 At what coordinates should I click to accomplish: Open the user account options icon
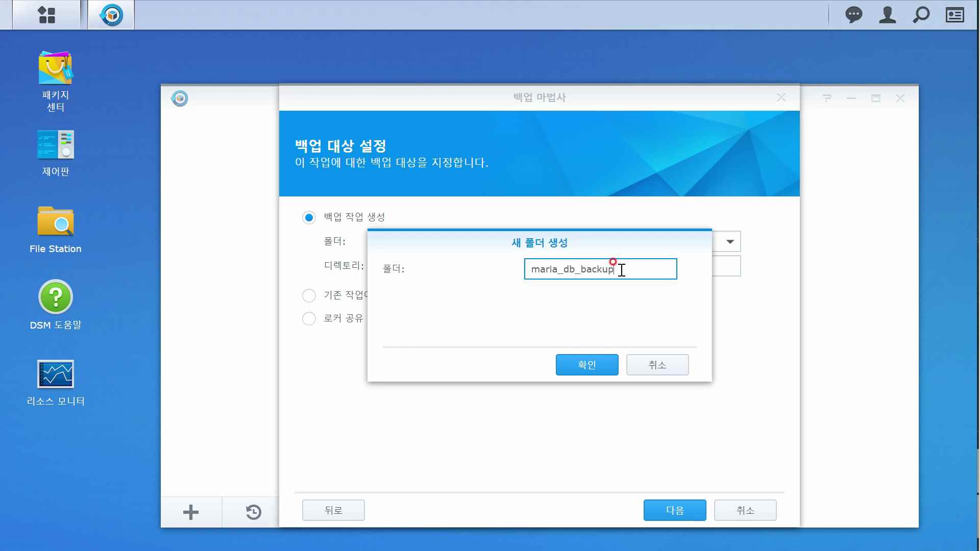pos(887,15)
